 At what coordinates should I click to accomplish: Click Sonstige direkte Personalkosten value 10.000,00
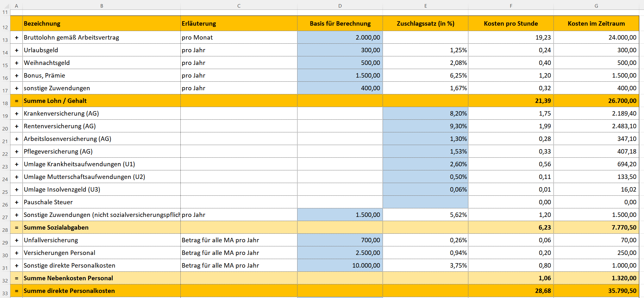point(340,265)
